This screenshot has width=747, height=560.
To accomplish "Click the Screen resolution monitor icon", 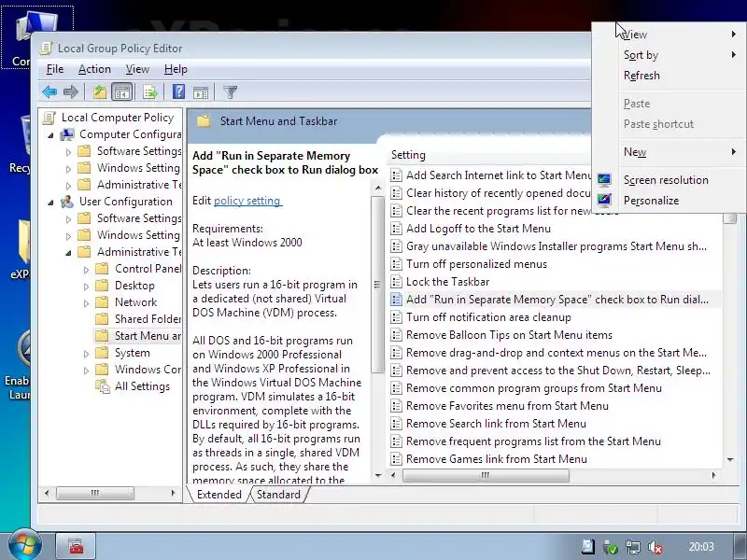I will (604, 180).
